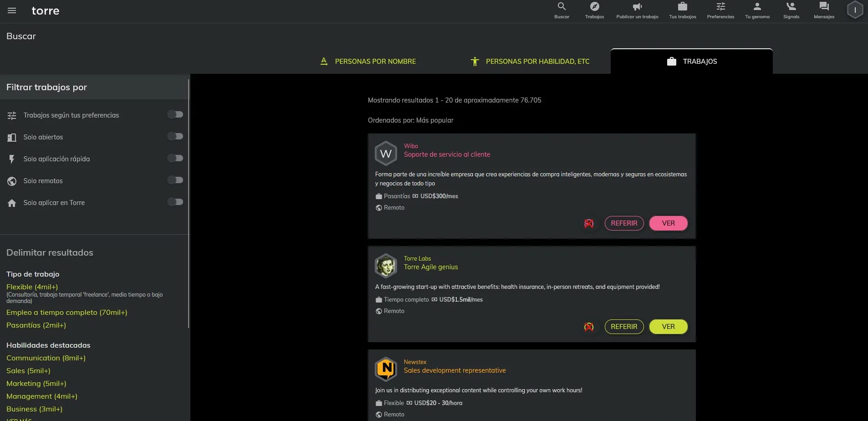Select the Trabajos tab
Viewport: 868px width, 421px height.
(x=691, y=62)
